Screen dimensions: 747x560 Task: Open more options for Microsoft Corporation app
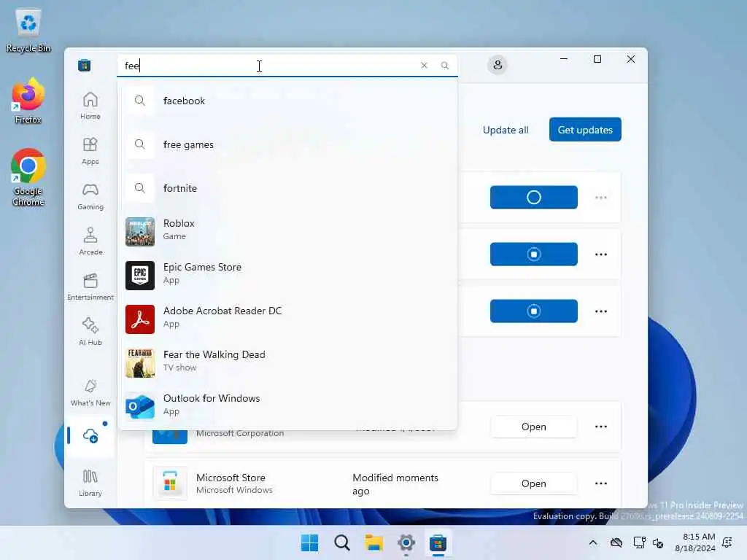[x=601, y=427]
